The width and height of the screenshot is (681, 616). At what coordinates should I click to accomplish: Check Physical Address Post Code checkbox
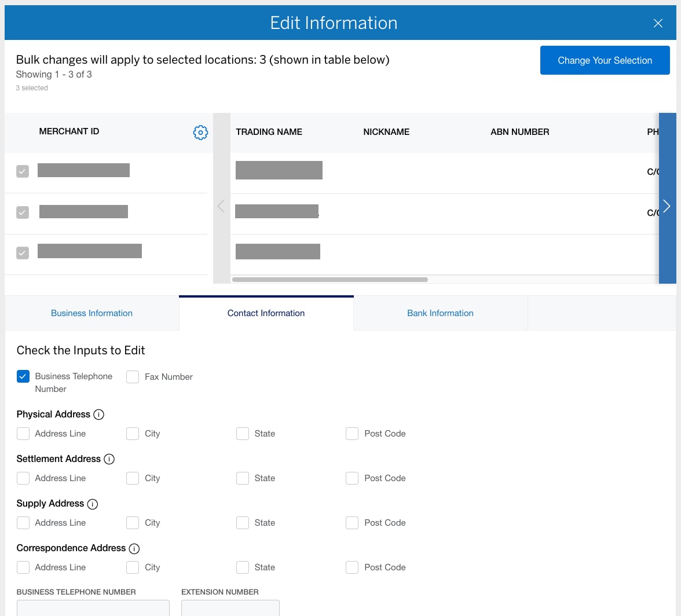(x=352, y=433)
